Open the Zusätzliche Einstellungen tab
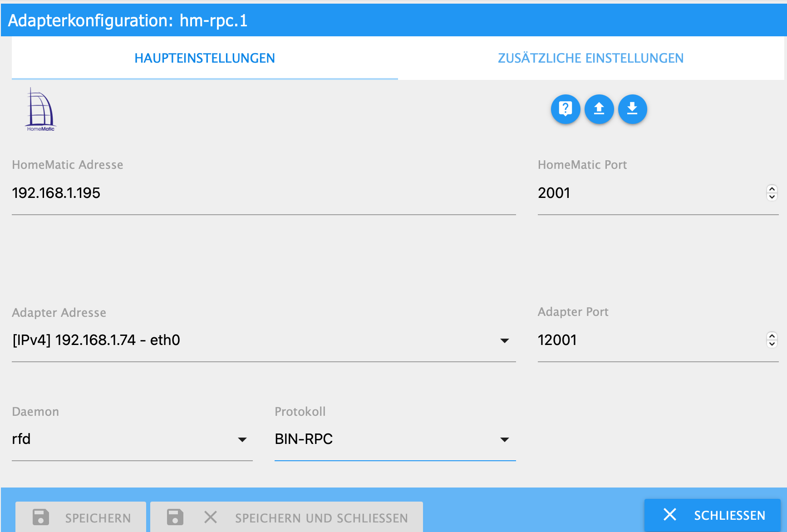The image size is (787, 532). coord(590,58)
